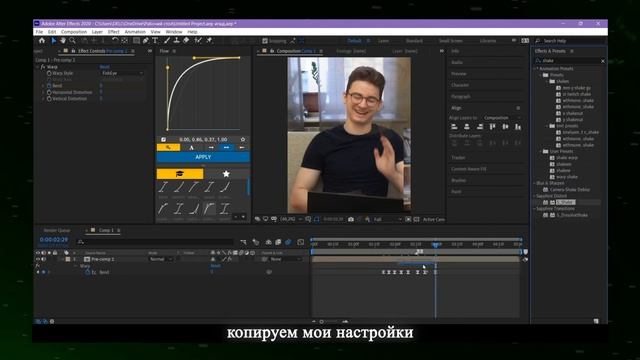Switch to the Render Queue tab
Image resolution: width=640 pixels, height=360 pixels.
(57, 231)
